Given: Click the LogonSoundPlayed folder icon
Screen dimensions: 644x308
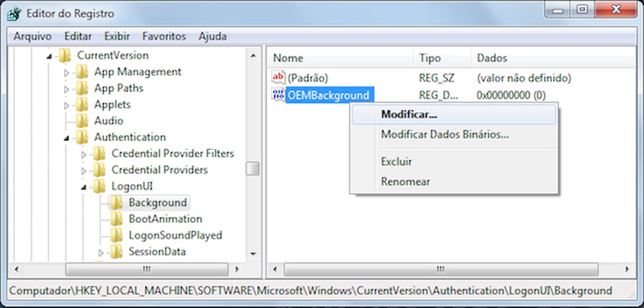Looking at the screenshot, I should point(116,235).
